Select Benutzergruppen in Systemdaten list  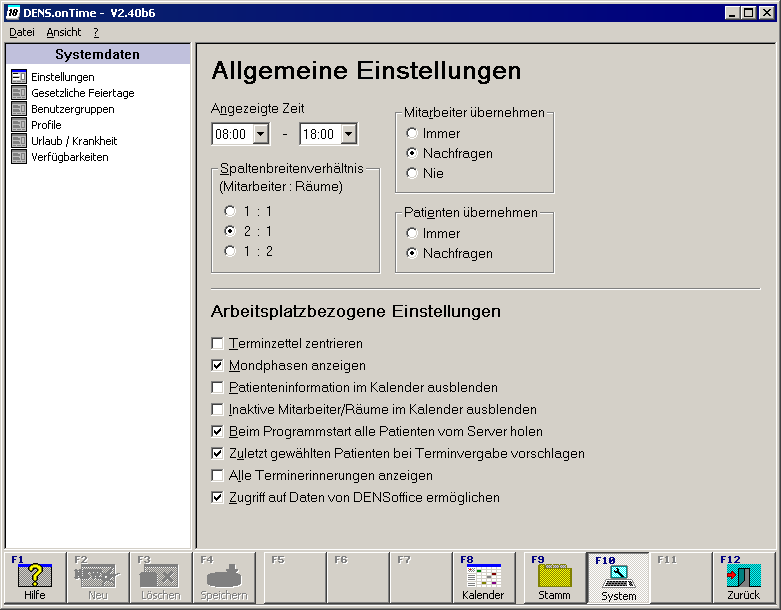coord(73,109)
